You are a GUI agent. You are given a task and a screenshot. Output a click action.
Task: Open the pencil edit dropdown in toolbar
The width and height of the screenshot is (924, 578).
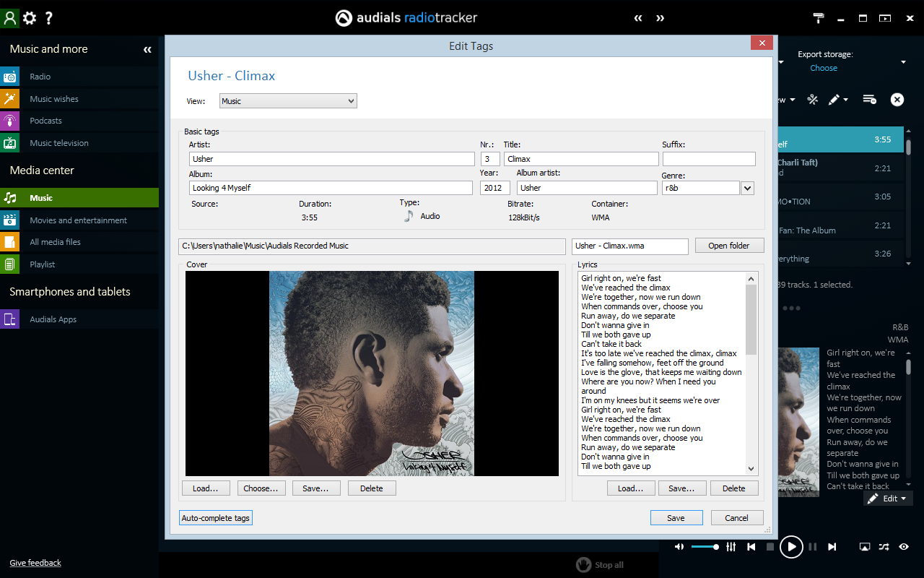pyautogui.click(x=837, y=100)
